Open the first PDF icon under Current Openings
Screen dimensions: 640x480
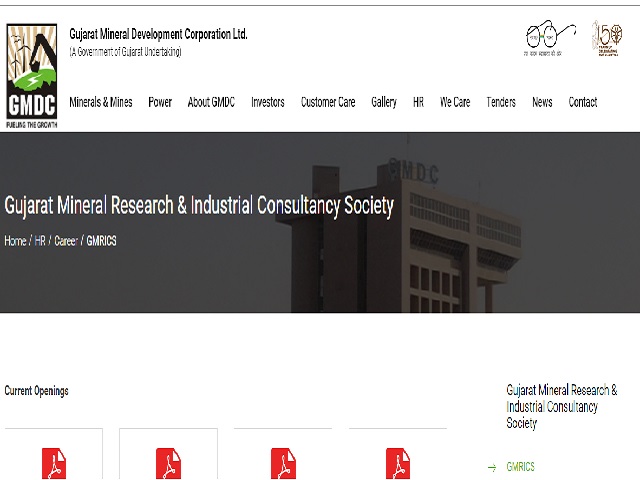coord(54,464)
